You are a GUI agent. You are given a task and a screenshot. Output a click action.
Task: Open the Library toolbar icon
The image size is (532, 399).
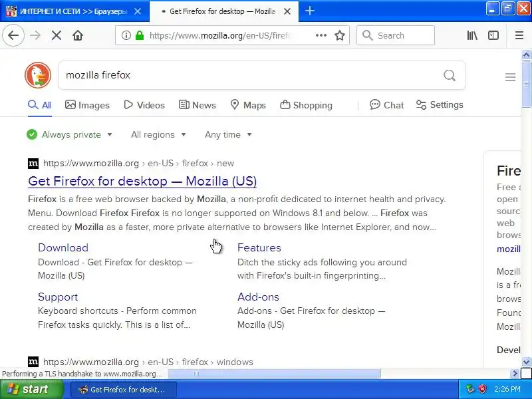(x=472, y=35)
